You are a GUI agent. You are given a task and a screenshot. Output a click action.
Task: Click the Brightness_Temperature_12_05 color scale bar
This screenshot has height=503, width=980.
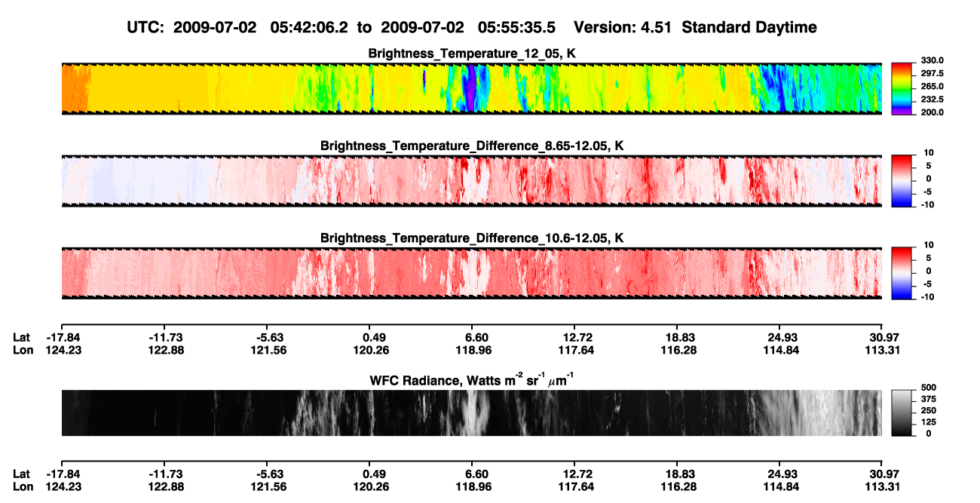tap(902, 88)
